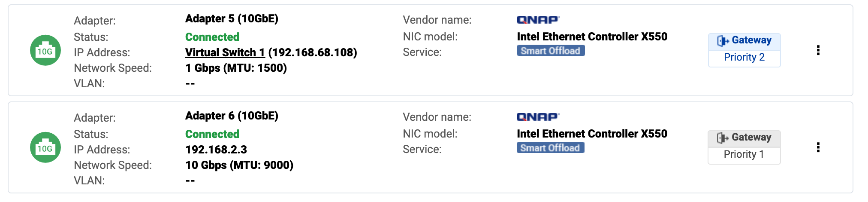Click the 10 Gbps (MTU: 9000) speed
The height and width of the screenshot is (202, 868).
point(239,165)
